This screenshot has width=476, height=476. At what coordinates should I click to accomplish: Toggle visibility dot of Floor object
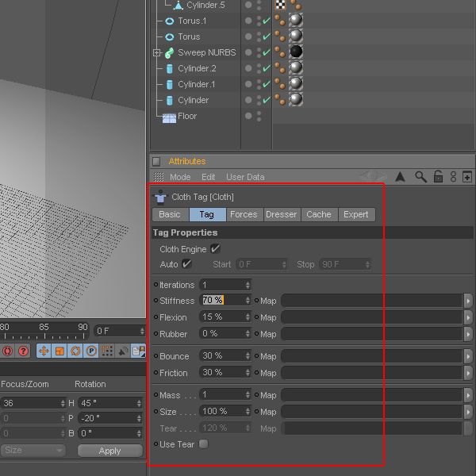tap(248, 116)
